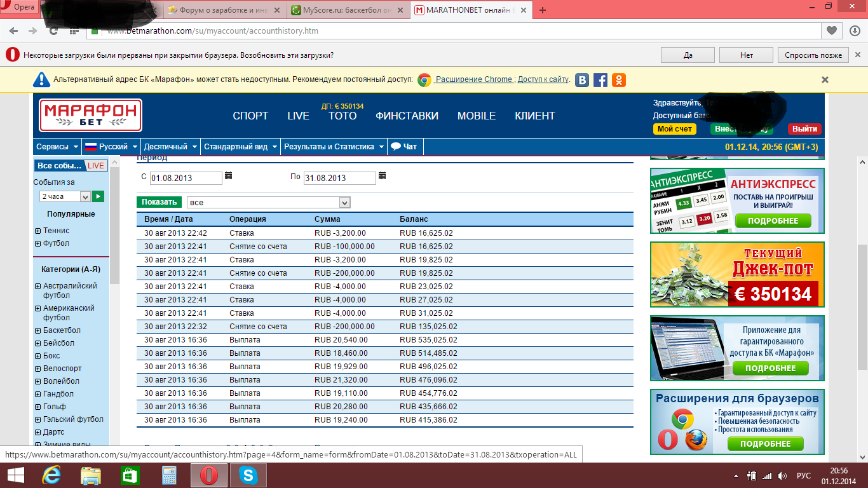This screenshot has width=868, height=488.
Task: Open Skype from the Windows taskbar
Action: [248, 475]
